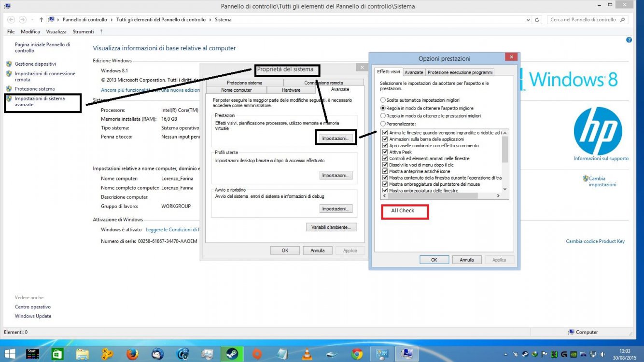The height and width of the screenshot is (362, 644).
Task: Click Impostazioni button under Profili utente
Action: click(x=336, y=175)
